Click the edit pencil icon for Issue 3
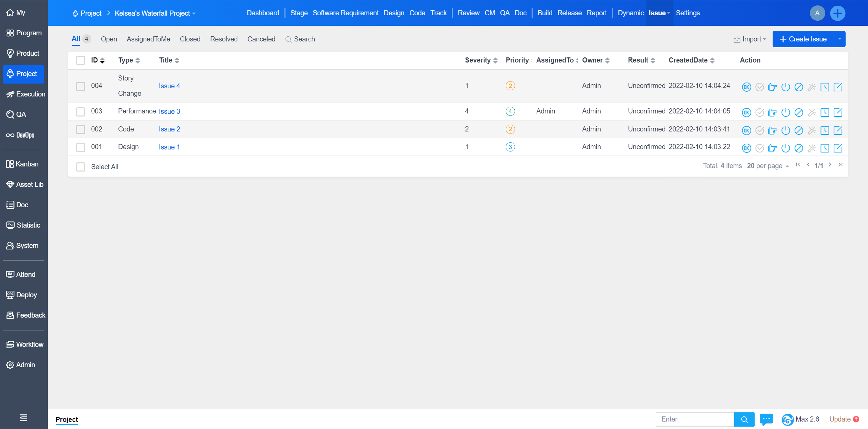The height and width of the screenshot is (429, 868). pos(838,112)
